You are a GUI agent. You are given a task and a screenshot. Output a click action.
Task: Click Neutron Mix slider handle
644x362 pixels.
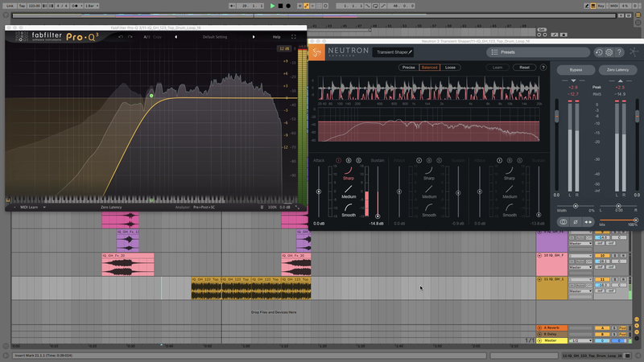[636, 220]
